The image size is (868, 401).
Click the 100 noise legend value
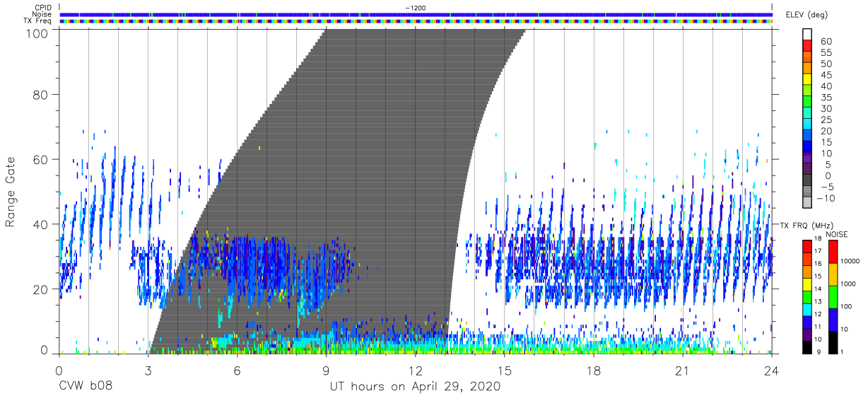coord(847,308)
